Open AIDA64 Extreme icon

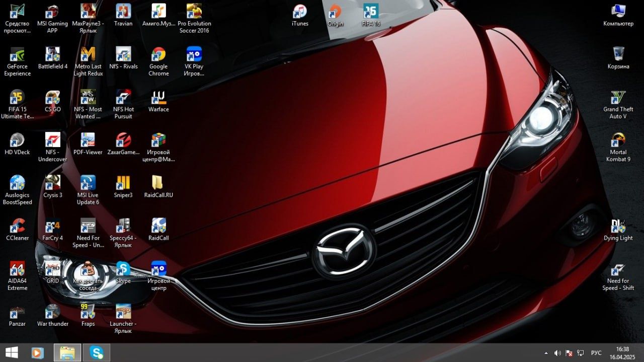(18, 275)
